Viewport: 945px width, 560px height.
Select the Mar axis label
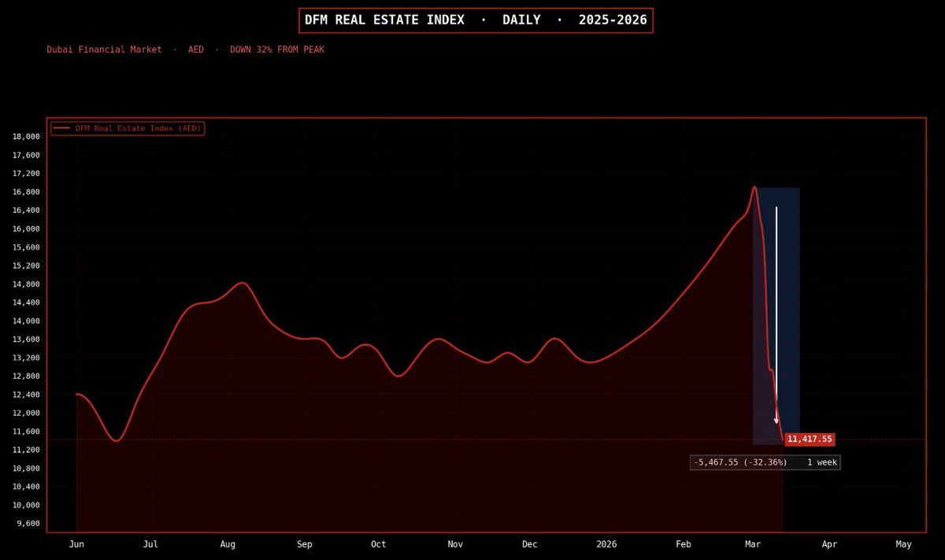[752, 544]
